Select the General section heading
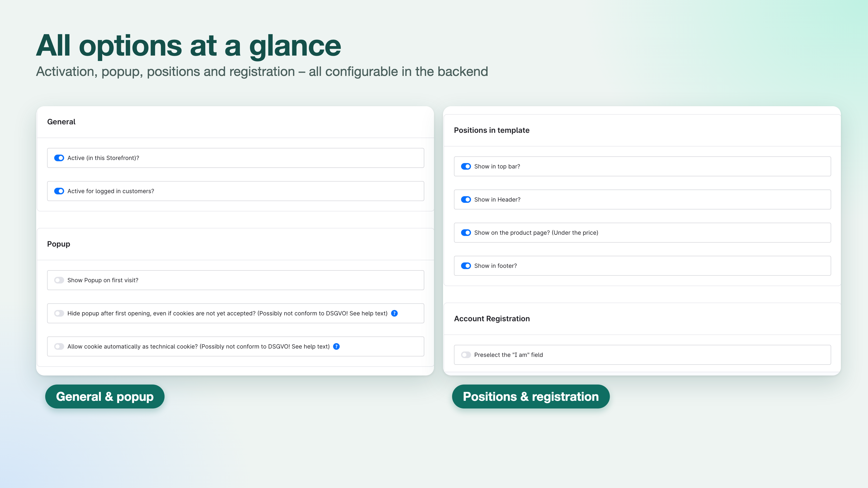Screen dimensions: 868x488 (61, 122)
